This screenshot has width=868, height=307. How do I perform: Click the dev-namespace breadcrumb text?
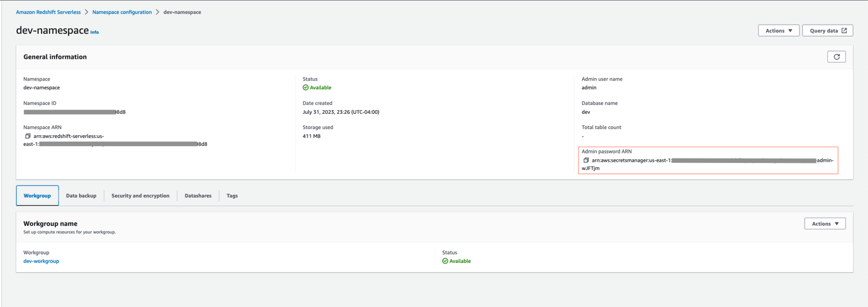[x=182, y=12]
